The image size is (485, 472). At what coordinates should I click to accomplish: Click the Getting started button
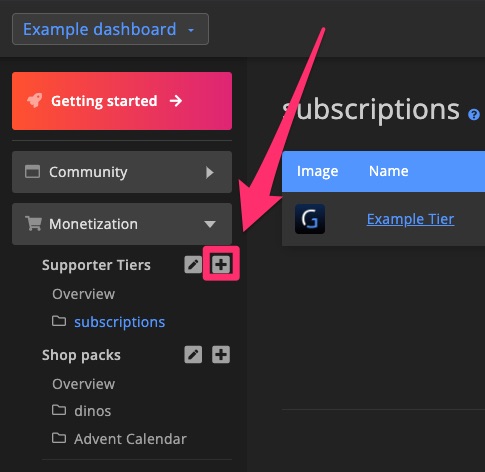(x=122, y=101)
